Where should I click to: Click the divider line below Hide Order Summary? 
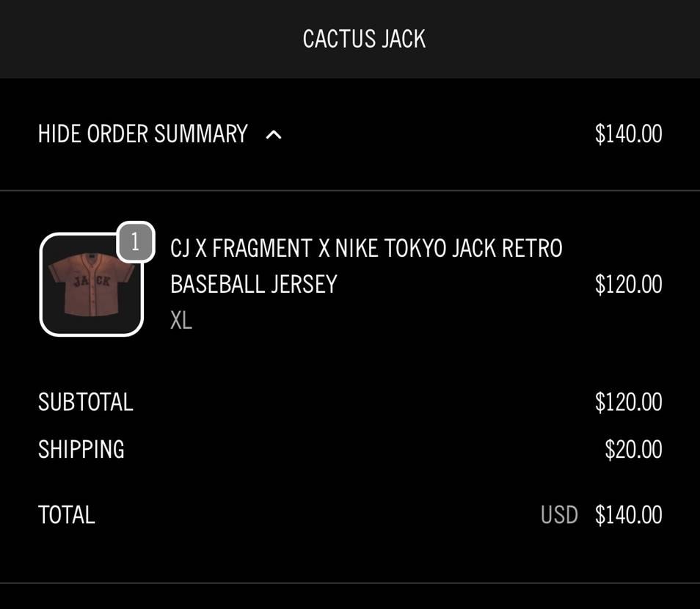[x=350, y=191]
